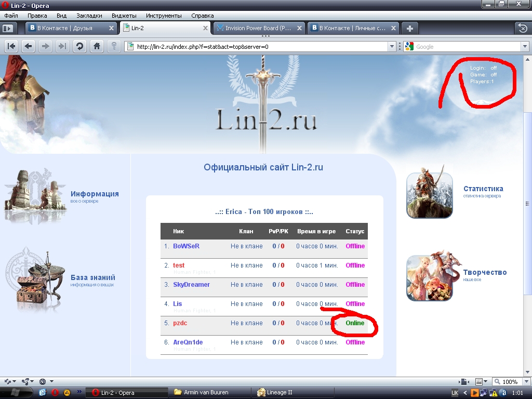The width and height of the screenshot is (532, 399).
Task: Click the Opera Link sync status icon
Action: pyautogui.click(x=7, y=381)
